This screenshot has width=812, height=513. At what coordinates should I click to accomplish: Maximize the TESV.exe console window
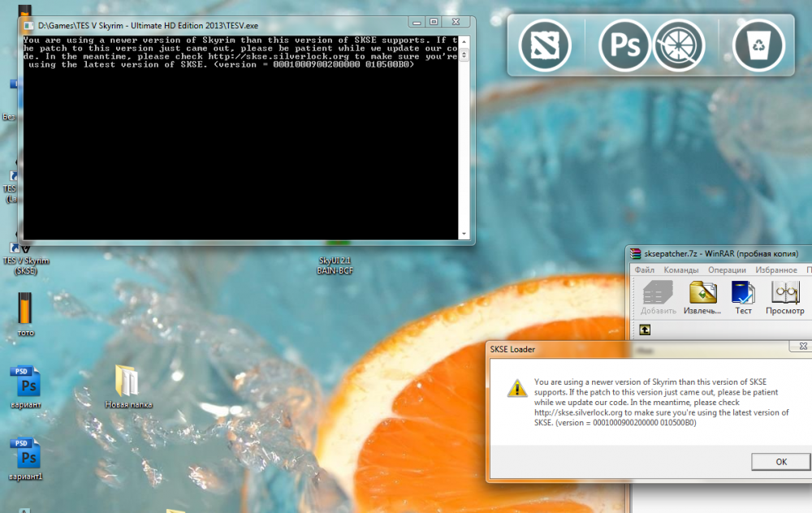pos(434,22)
